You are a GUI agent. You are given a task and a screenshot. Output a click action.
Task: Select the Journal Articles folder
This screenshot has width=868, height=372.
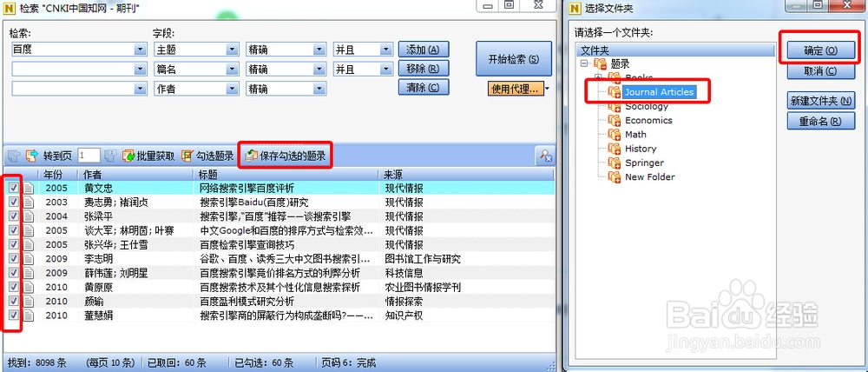click(x=659, y=92)
